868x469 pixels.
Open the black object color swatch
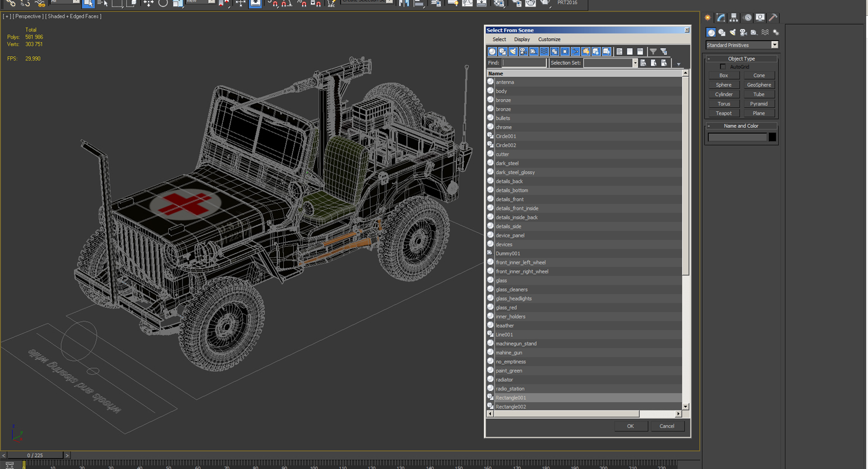pos(772,137)
